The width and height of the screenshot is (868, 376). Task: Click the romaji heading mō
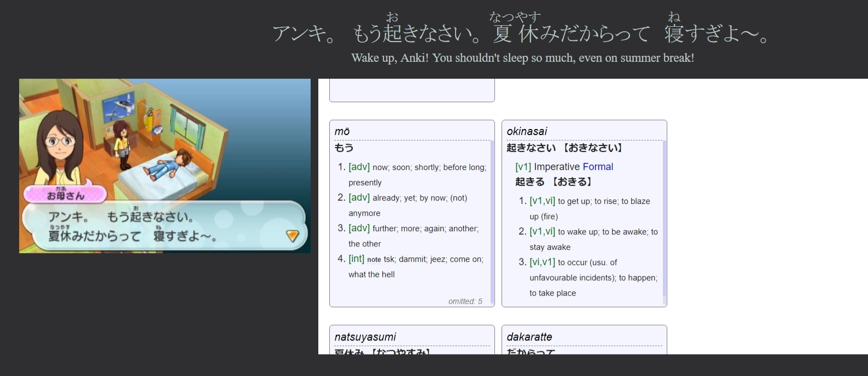tap(342, 131)
